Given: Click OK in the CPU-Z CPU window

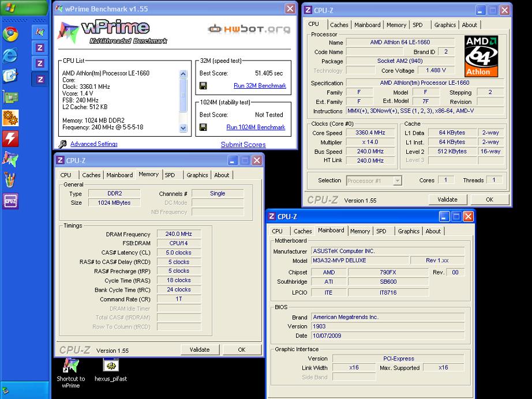Looking at the screenshot, I should pos(489,199).
